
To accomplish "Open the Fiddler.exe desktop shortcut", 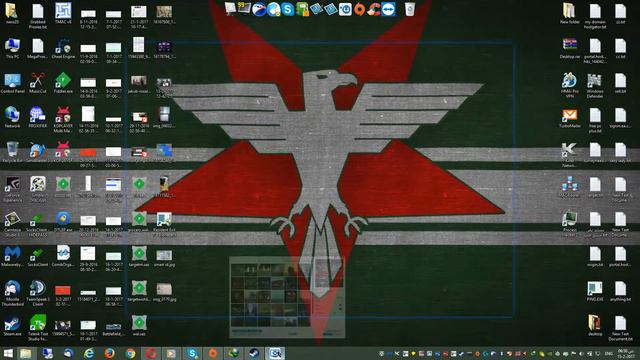I will click(63, 83).
